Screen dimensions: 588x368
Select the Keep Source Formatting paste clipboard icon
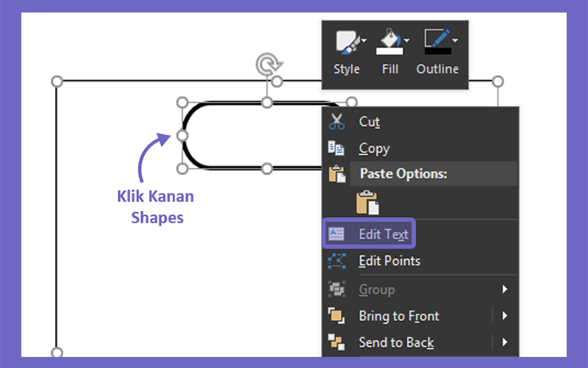pos(367,202)
